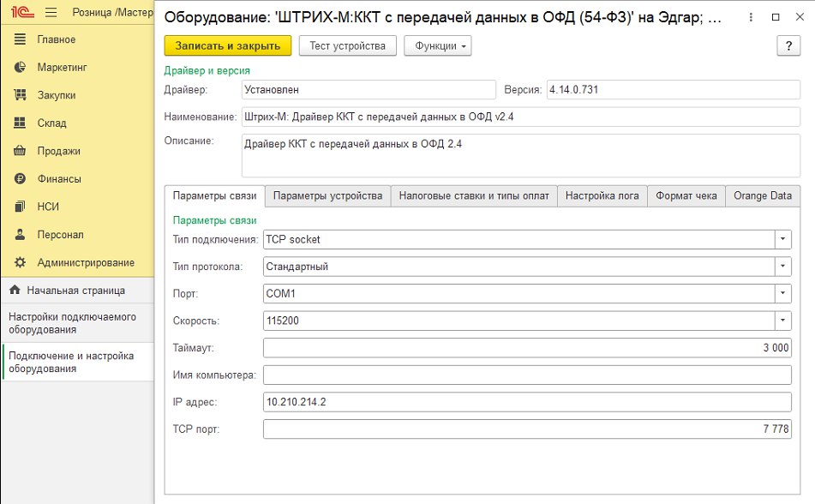Expand the Тип подключения dropdown
815x504 pixels.
point(783,239)
